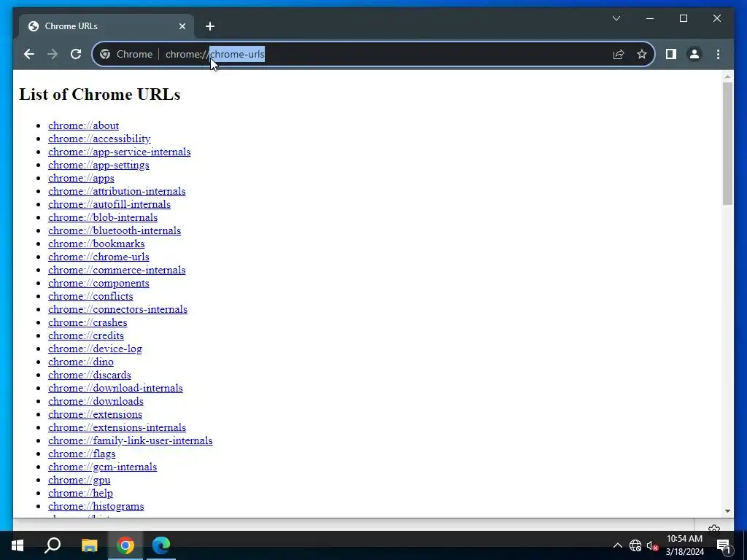This screenshot has height=560, width=747.
Task: Click scrollbar down arrow
Action: click(727, 511)
